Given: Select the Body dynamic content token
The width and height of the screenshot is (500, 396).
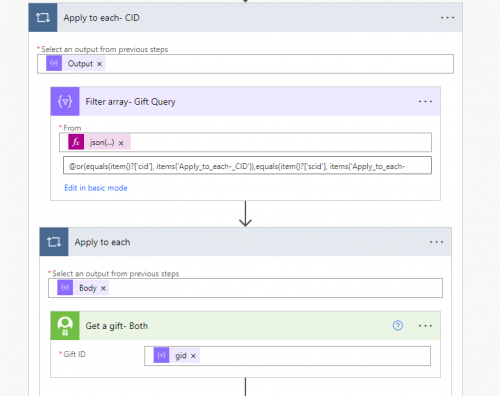Looking at the screenshot, I should [x=87, y=288].
